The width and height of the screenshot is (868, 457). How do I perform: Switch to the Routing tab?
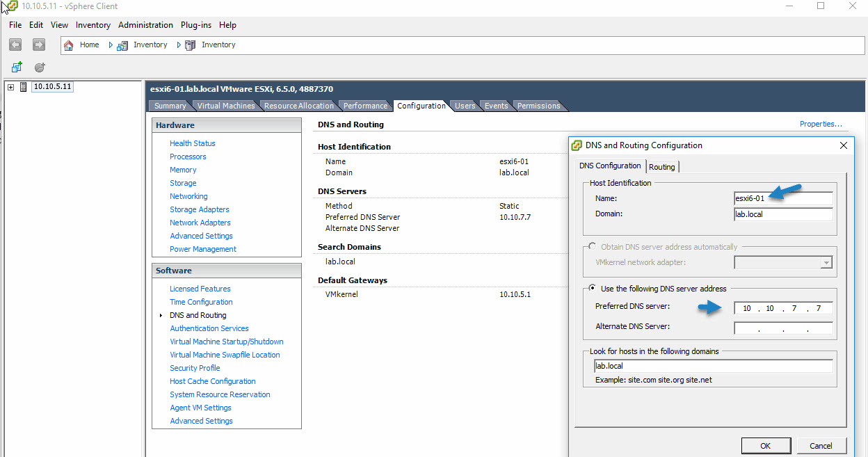(661, 167)
